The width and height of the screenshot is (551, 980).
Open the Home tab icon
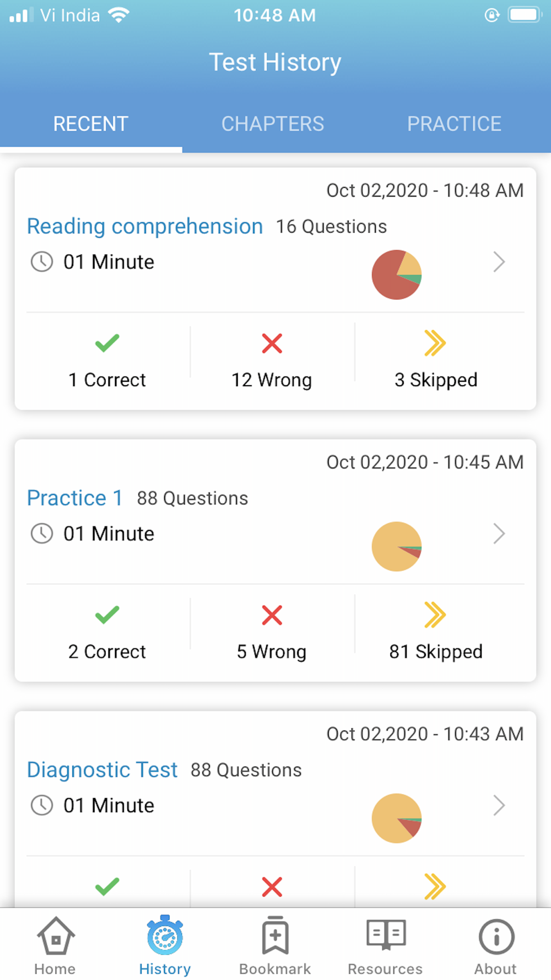click(55, 935)
